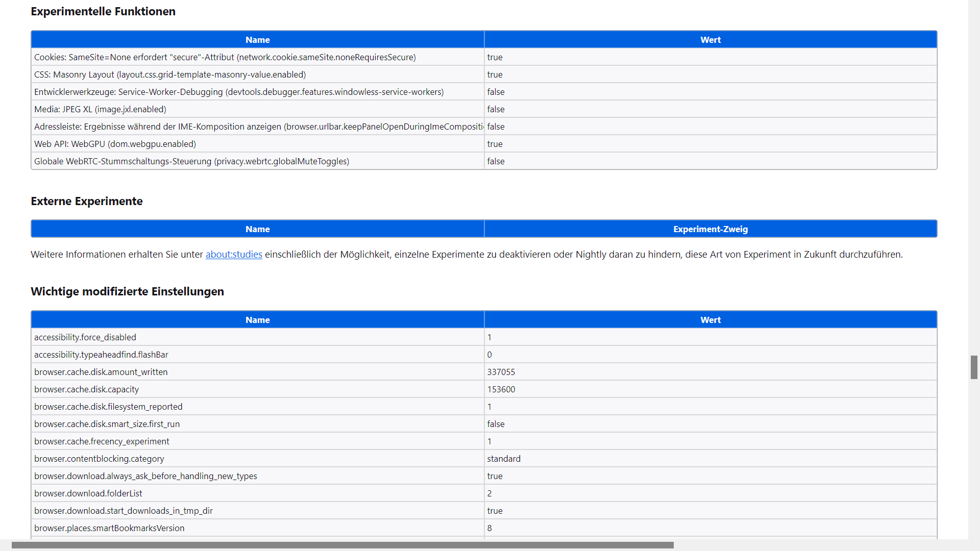The image size is (980, 551).
Task: Click Wert header in Experimentelle Funktionen table
Action: [710, 40]
